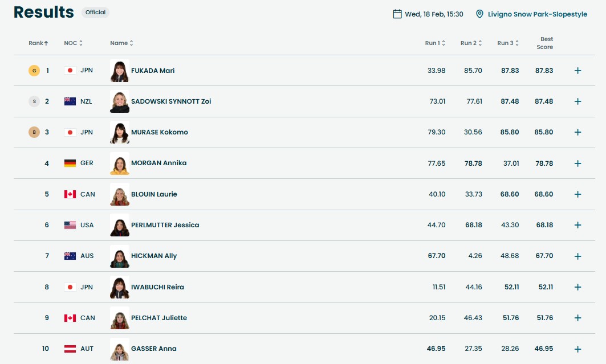Sort results by the Rank column
Viewport: 606px width, 364px height.
click(38, 43)
